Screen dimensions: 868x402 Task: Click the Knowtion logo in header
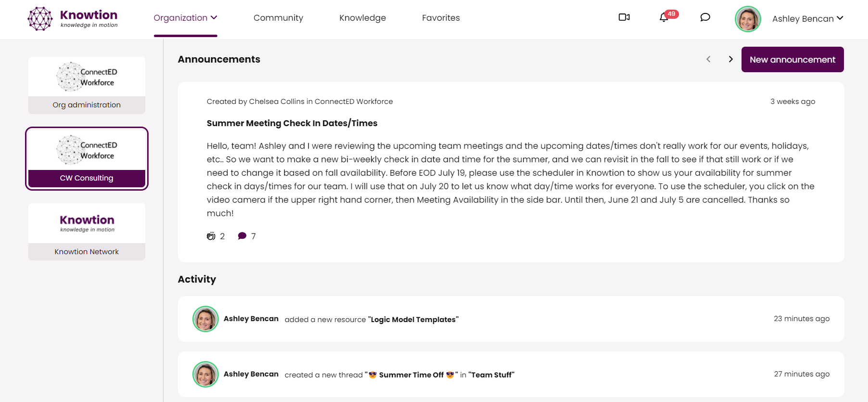click(73, 19)
